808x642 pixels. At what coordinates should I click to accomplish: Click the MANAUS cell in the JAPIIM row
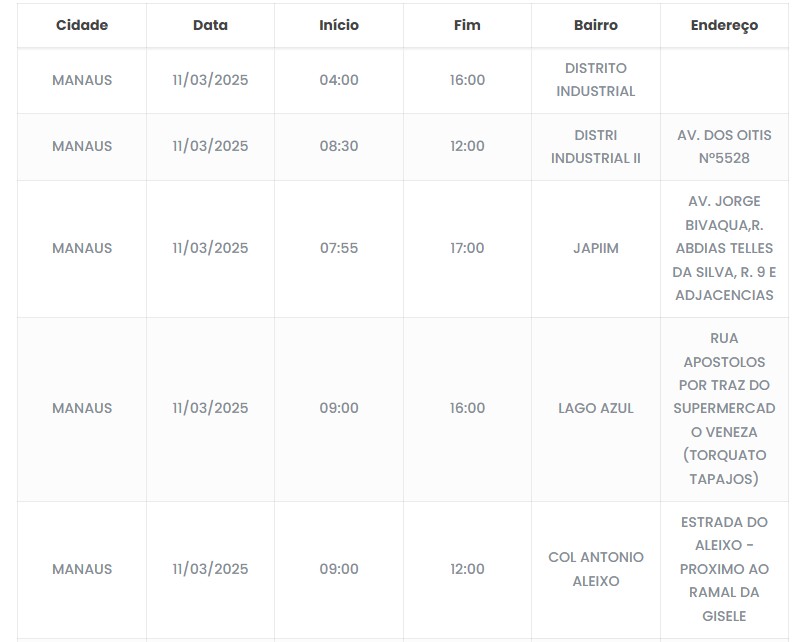(82, 248)
